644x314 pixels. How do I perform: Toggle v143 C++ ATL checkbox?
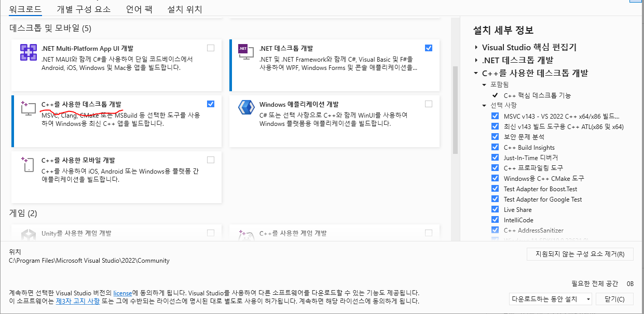[495, 126]
